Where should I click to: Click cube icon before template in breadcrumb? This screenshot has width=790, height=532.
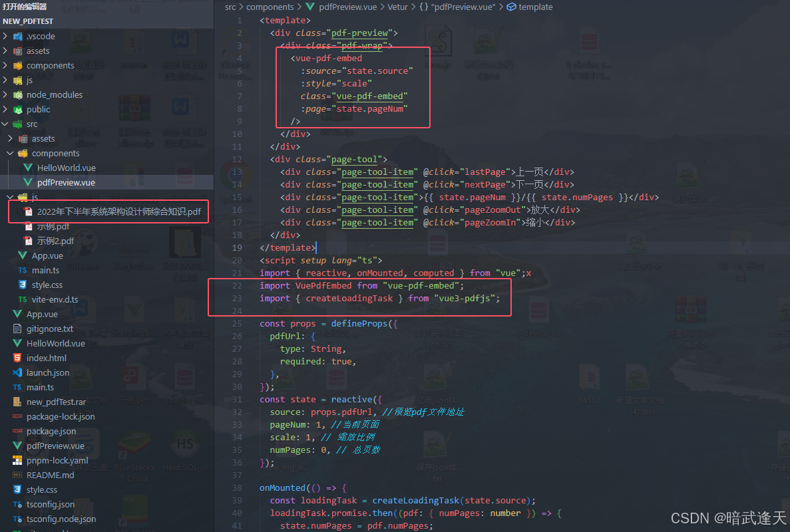511,7
